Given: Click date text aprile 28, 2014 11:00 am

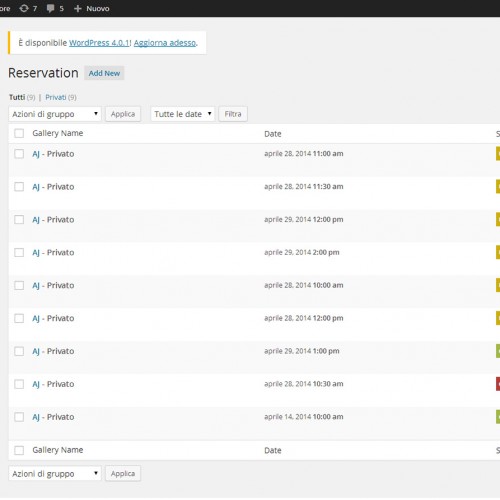Looking at the screenshot, I should click(x=304, y=154).
